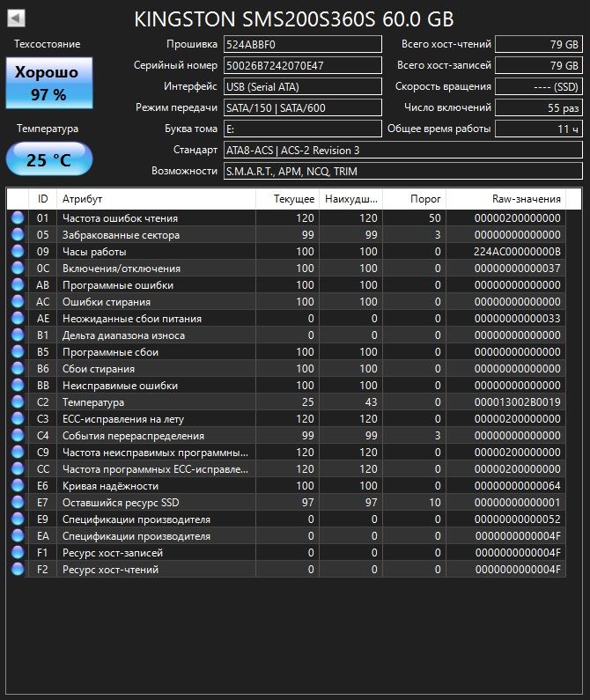The height and width of the screenshot is (700, 590).
Task: Click status orb for Неисправимые ошибки row
Action: [x=18, y=386]
